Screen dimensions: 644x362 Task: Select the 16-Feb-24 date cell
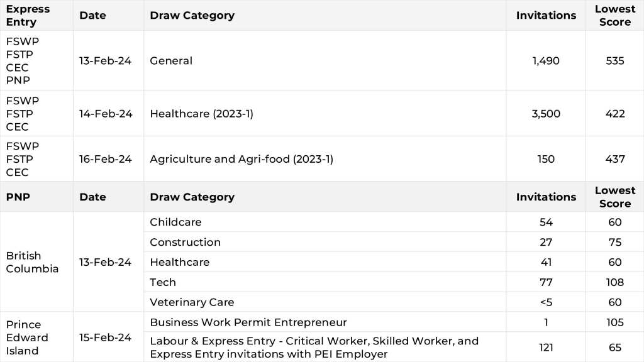coord(106,159)
